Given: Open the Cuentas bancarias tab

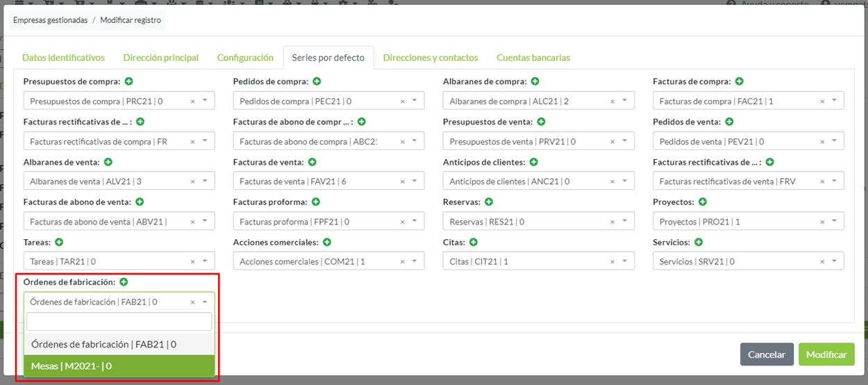Looking at the screenshot, I should click(533, 58).
